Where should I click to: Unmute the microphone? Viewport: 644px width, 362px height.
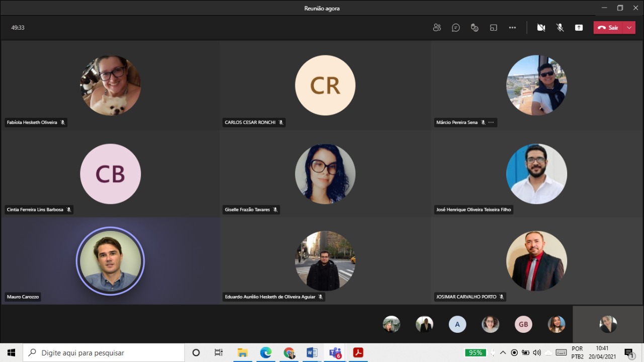(x=560, y=28)
